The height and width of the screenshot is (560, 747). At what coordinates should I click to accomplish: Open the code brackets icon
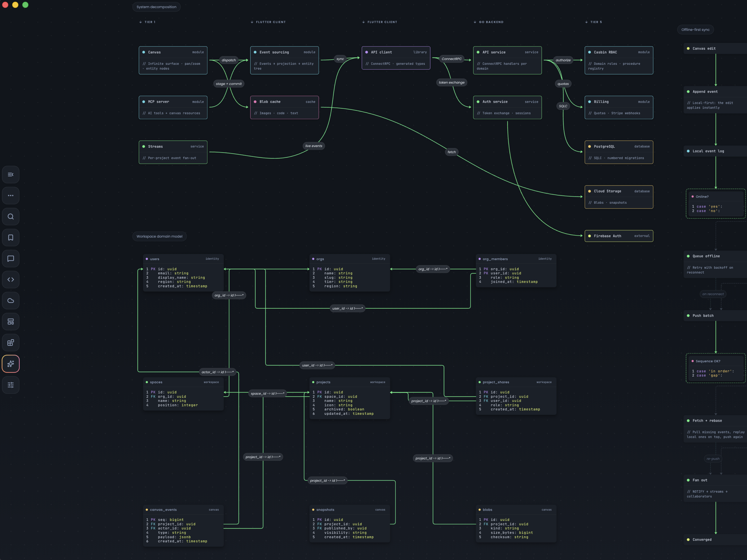pos(10,280)
